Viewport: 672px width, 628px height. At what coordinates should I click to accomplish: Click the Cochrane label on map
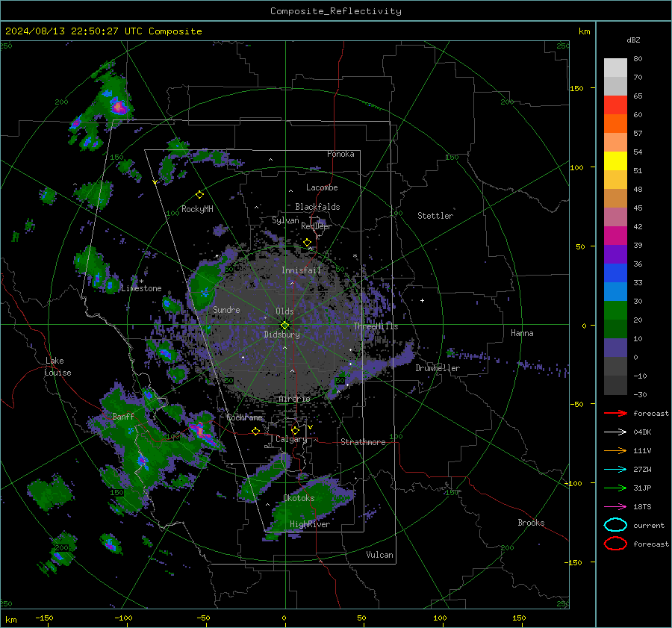[244, 417]
